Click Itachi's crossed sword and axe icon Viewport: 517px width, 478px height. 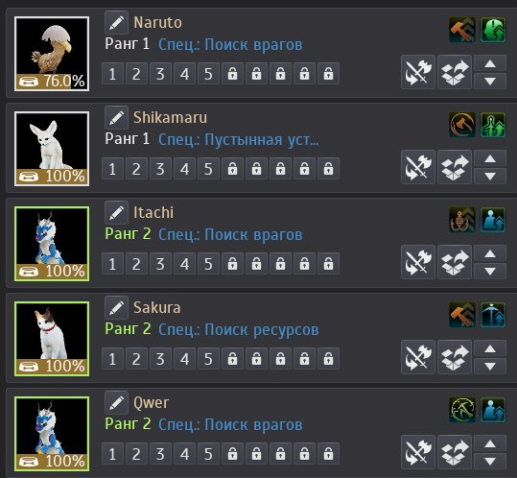(x=418, y=262)
